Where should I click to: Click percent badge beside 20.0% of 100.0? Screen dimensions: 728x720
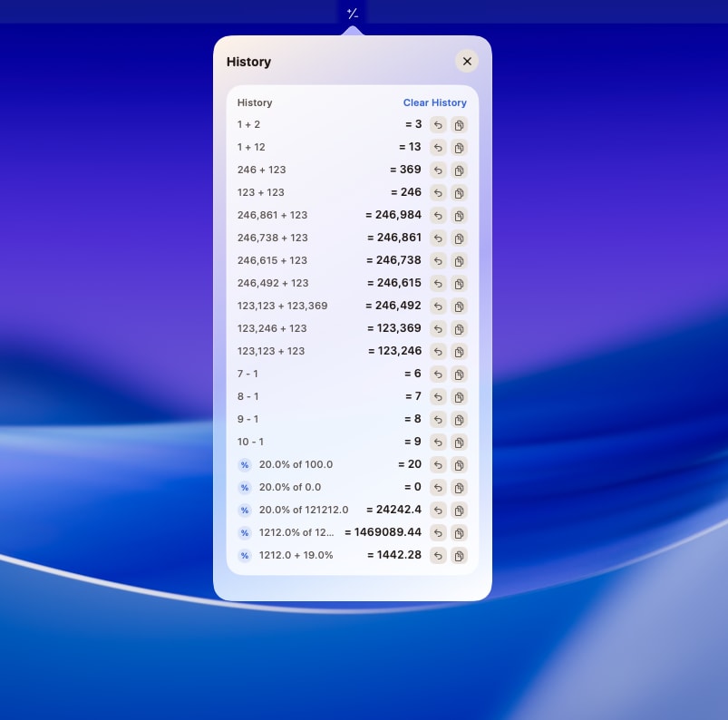click(x=245, y=465)
